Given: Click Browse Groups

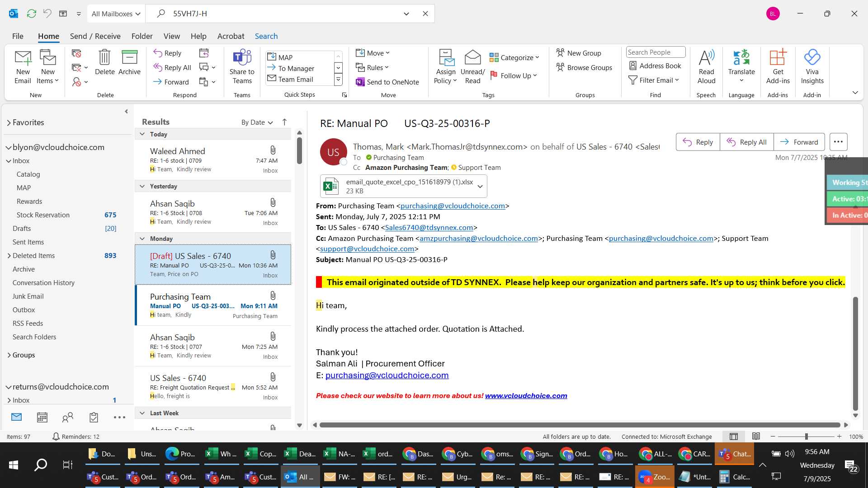Looking at the screenshot, I should click(x=584, y=67).
